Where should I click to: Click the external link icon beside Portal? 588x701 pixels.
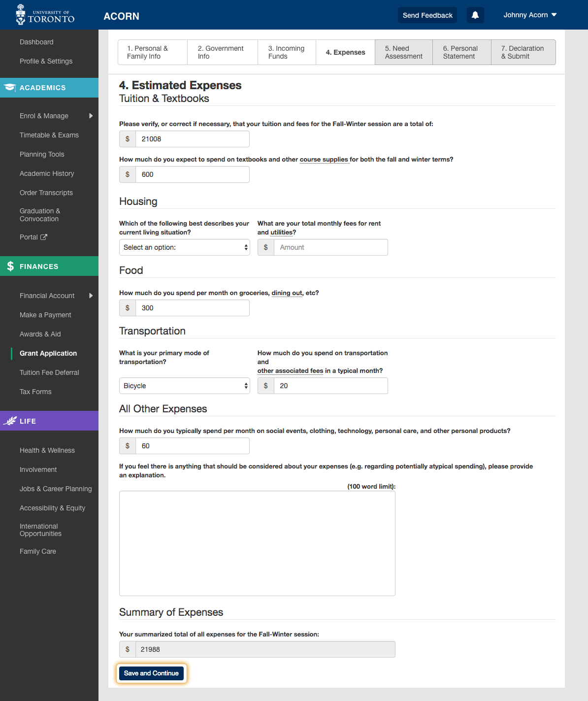pos(44,237)
